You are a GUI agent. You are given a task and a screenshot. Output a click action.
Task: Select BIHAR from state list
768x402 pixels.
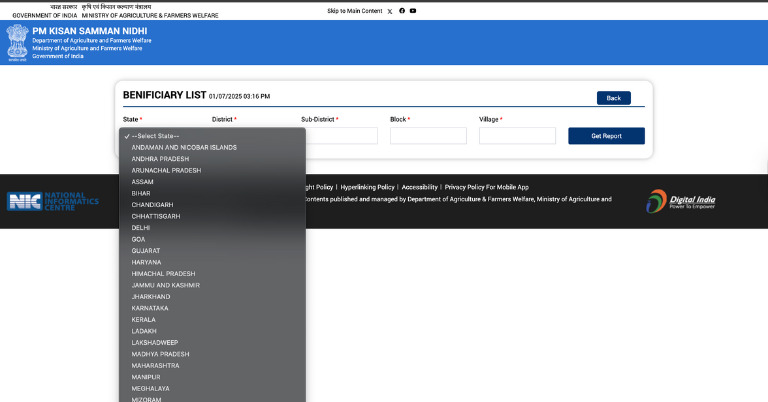pyautogui.click(x=212, y=193)
